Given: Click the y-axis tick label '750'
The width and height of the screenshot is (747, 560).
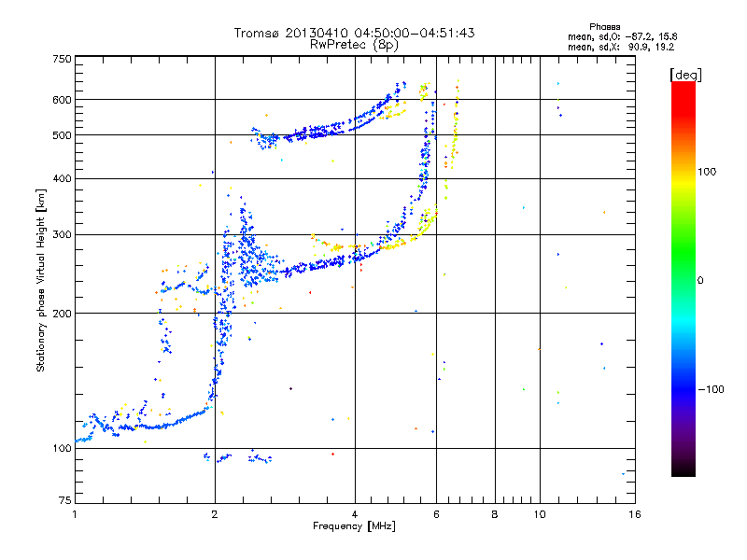Looking at the screenshot, I should coord(63,59).
